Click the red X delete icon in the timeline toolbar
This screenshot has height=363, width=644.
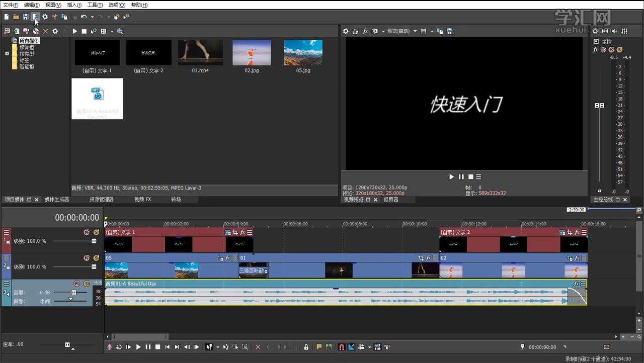click(x=258, y=347)
